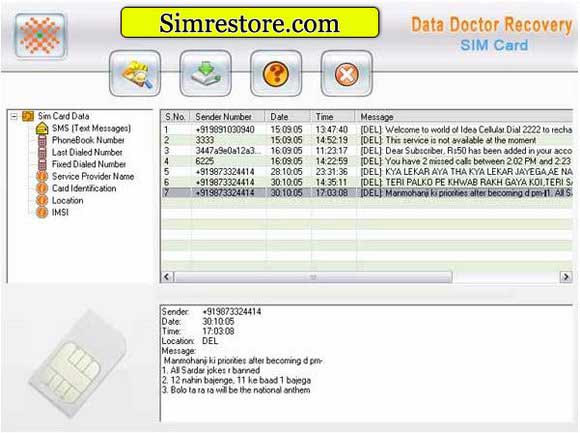Click date cell 28:10:05
Screen dimensions: 580x433
click(286, 172)
